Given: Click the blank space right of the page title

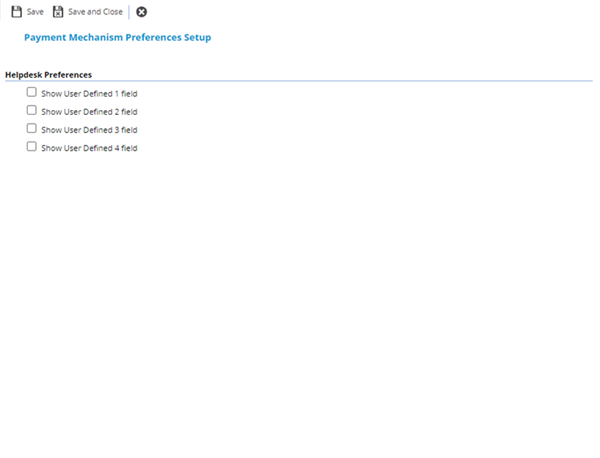Looking at the screenshot, I should 400,37.
